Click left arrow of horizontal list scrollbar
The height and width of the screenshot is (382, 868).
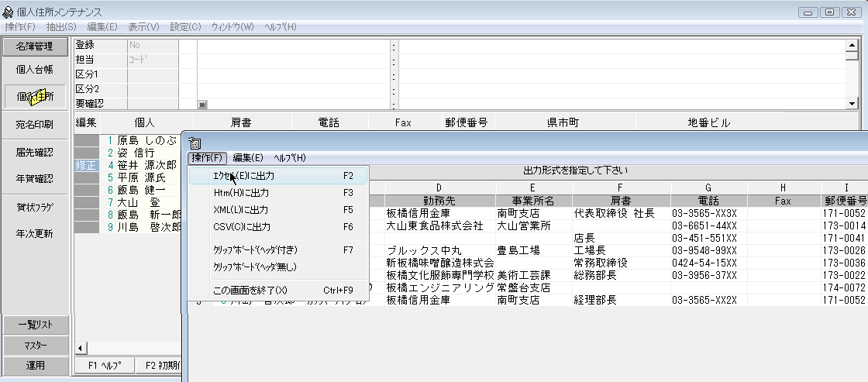[80, 348]
